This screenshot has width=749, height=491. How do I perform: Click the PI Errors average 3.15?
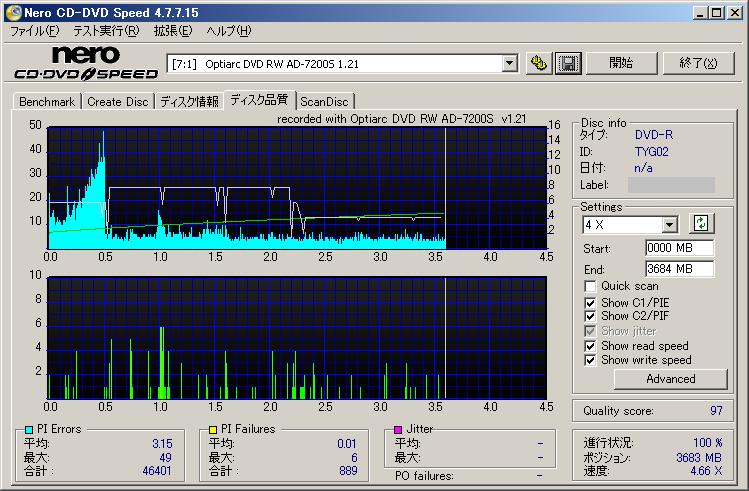pos(162,444)
